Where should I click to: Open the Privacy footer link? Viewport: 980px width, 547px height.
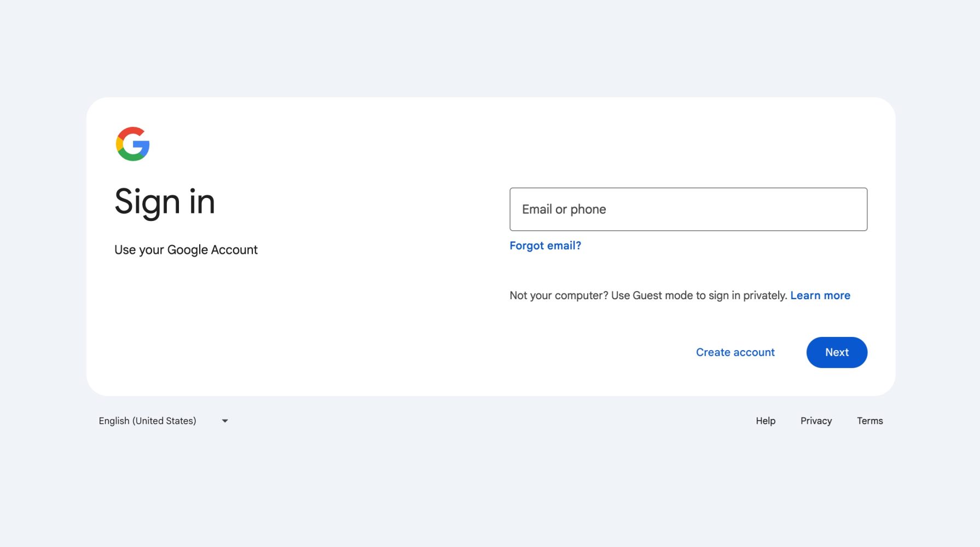(816, 421)
